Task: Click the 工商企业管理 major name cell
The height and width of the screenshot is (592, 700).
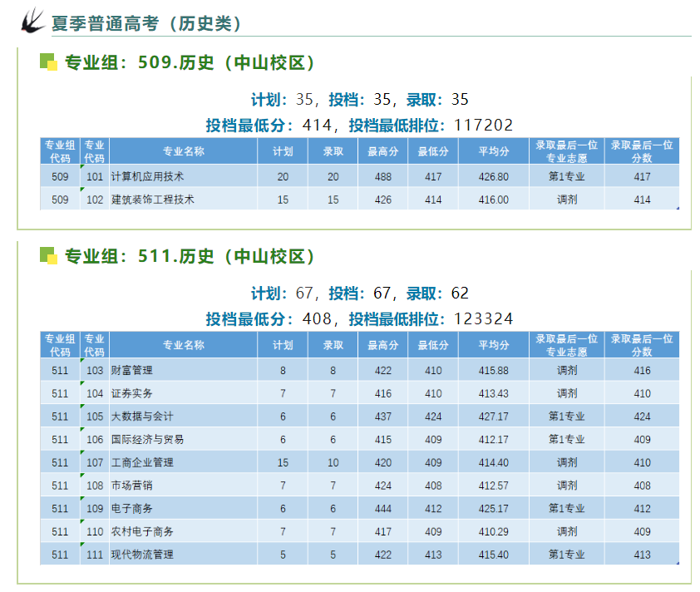Action: [184, 462]
